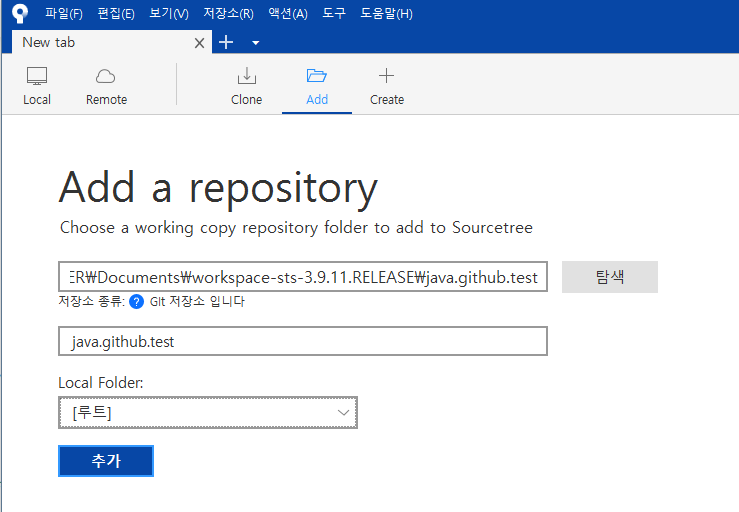The width and height of the screenshot is (739, 512).
Task: Show Remote repositories
Action: point(106,86)
